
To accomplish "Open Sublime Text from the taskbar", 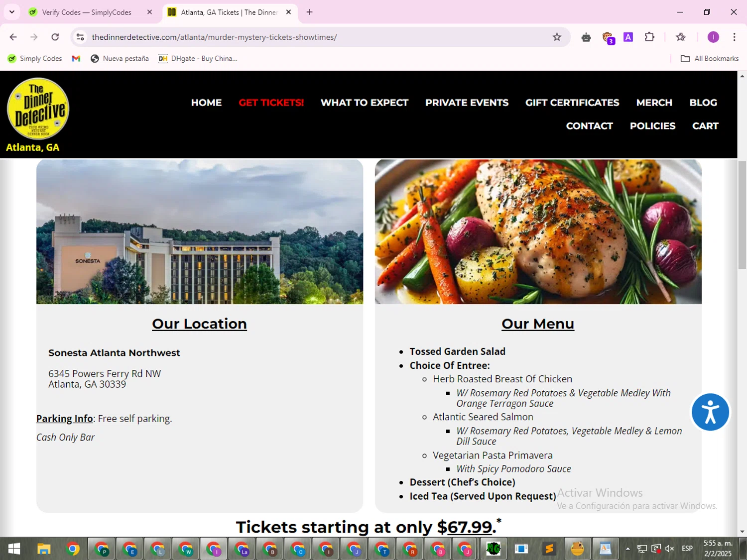I will 549,549.
